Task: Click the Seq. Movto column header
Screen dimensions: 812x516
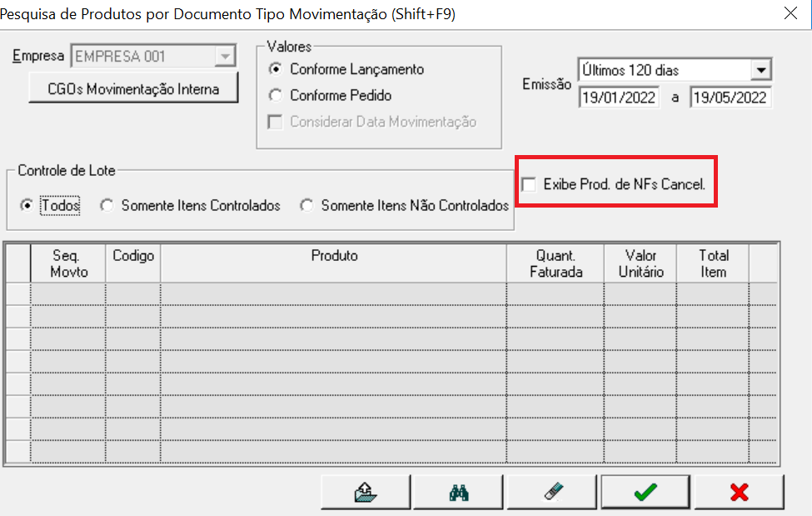Action: (68, 263)
